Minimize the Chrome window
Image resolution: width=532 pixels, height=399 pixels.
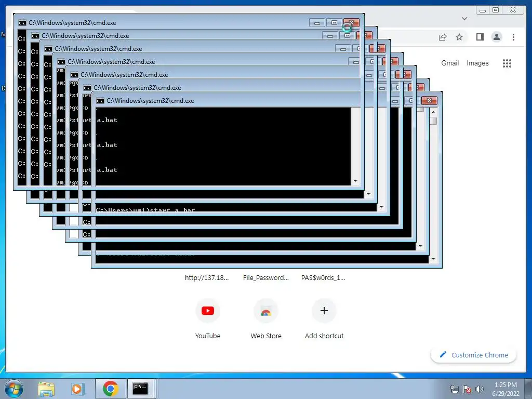coord(482,10)
